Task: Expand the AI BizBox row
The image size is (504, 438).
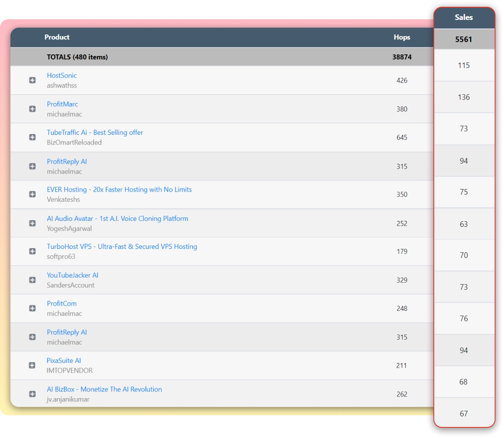Action: click(33, 394)
